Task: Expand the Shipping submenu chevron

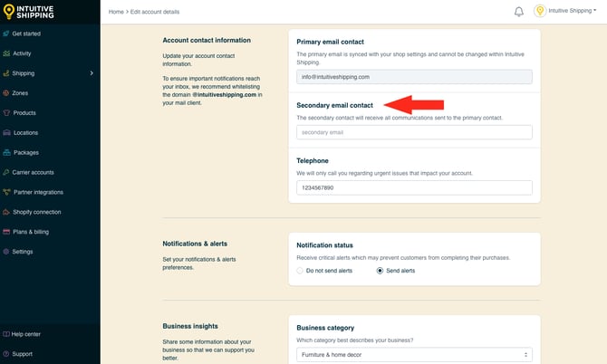Action: pyautogui.click(x=92, y=73)
